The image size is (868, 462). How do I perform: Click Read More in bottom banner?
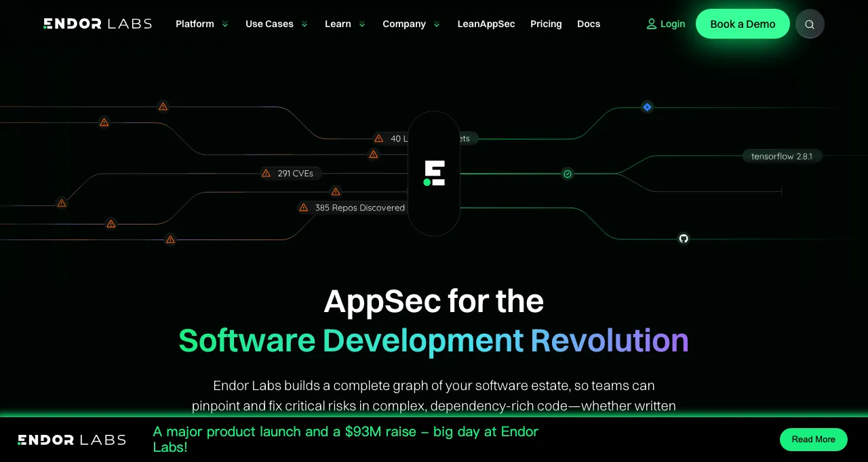(x=814, y=440)
